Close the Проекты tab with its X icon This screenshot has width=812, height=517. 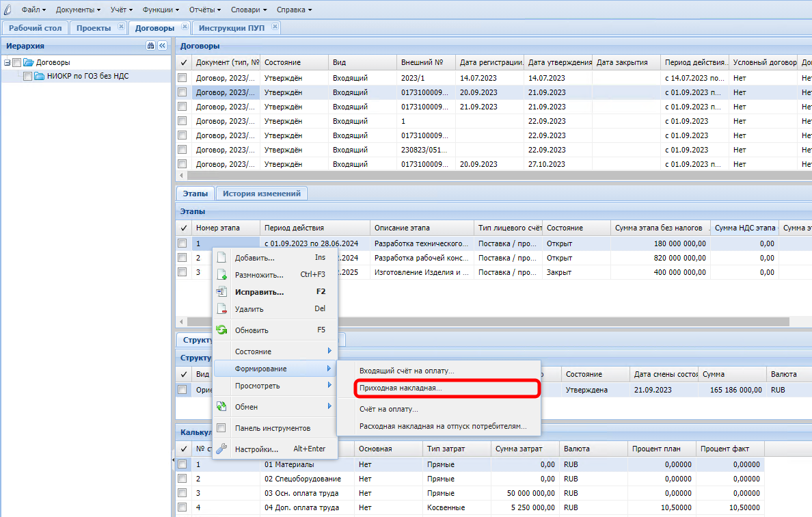[121, 27]
